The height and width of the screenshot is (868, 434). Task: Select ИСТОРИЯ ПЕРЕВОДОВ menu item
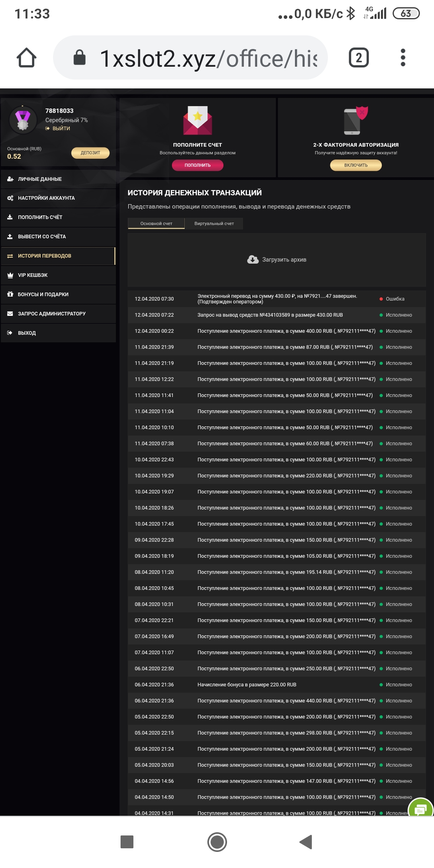[58, 256]
